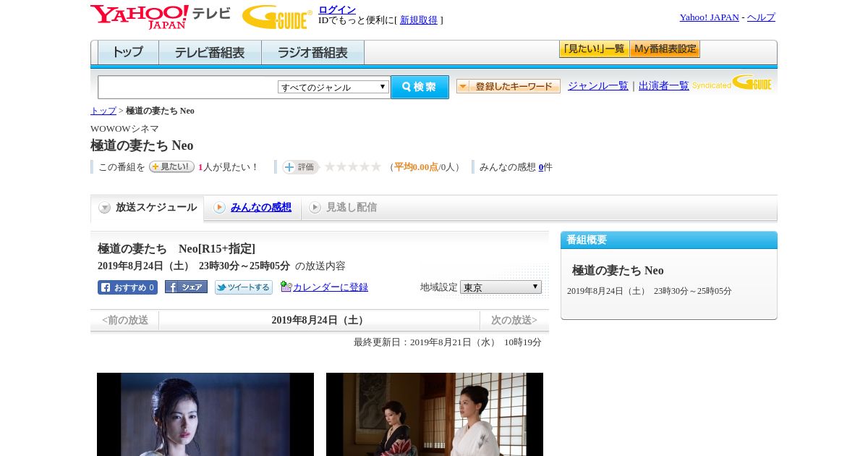Click the Facebook シェア button
This screenshot has height=456, width=868.
pos(186,287)
